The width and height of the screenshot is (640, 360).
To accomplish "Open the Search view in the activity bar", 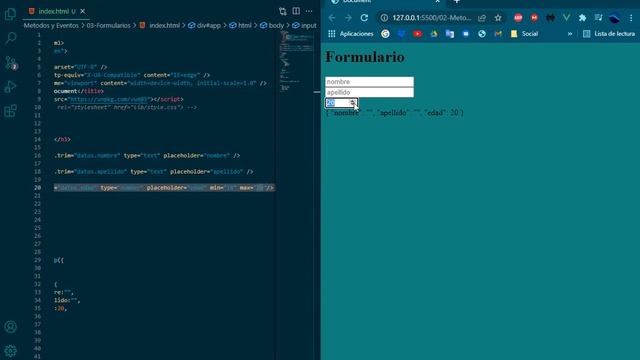I will click(10, 38).
